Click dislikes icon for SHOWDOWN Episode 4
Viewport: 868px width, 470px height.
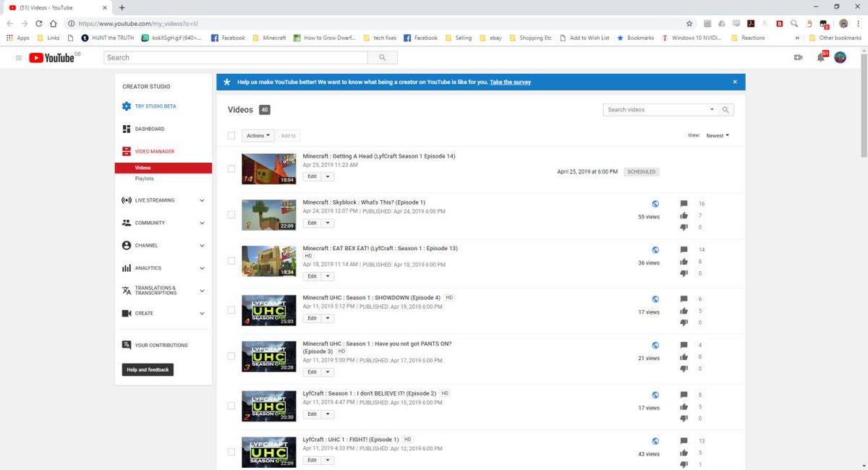tap(684, 322)
